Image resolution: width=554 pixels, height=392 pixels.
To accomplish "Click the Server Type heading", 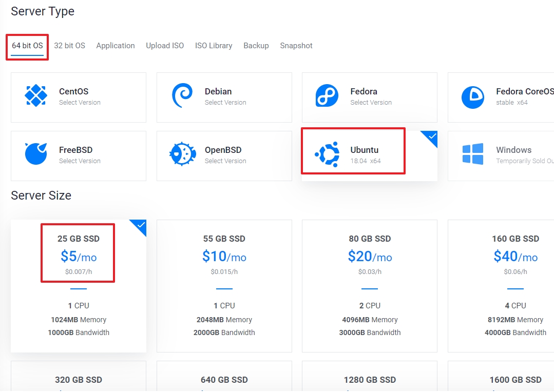I will click(43, 11).
